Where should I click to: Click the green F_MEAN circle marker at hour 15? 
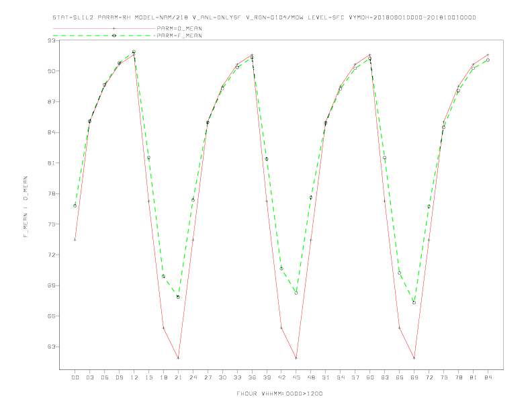pyautogui.click(x=148, y=158)
